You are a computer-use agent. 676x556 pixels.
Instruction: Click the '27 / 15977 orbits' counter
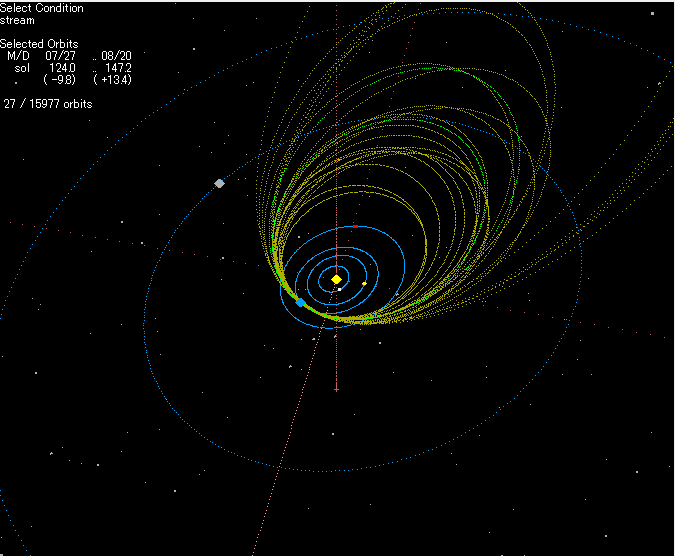(48, 103)
